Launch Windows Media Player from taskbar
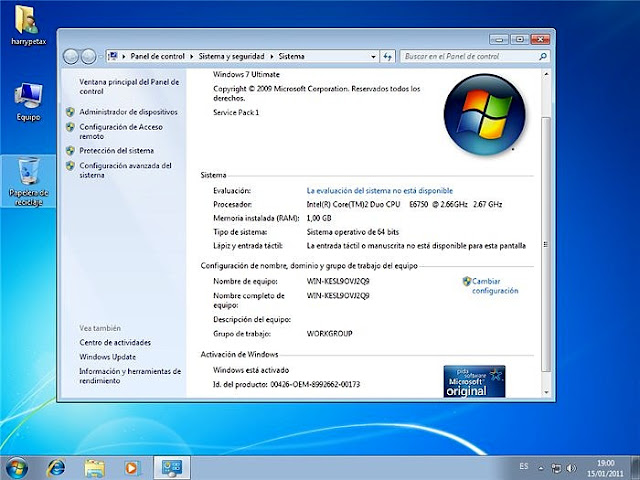This screenshot has width=640, height=480. 132,468
